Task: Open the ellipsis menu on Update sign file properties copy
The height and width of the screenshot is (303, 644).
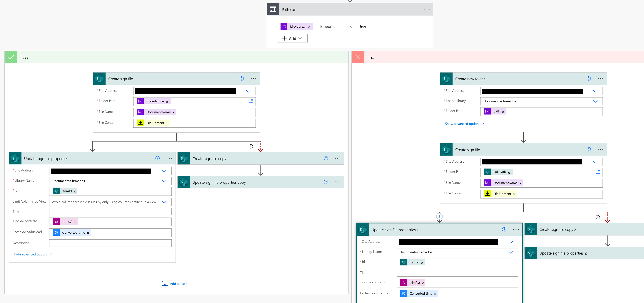Action: point(338,182)
